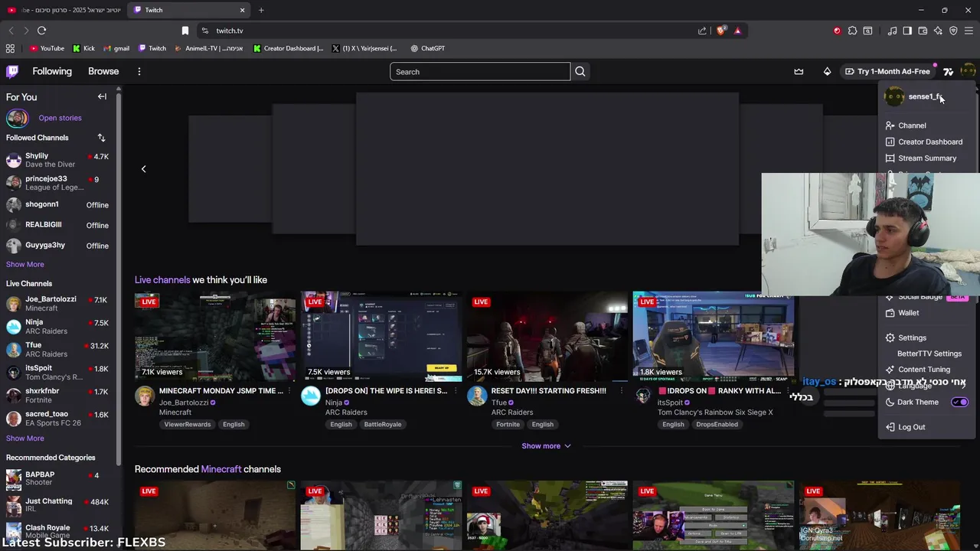Go to previous carousel slide
The width and height of the screenshot is (980, 551).
(x=143, y=168)
